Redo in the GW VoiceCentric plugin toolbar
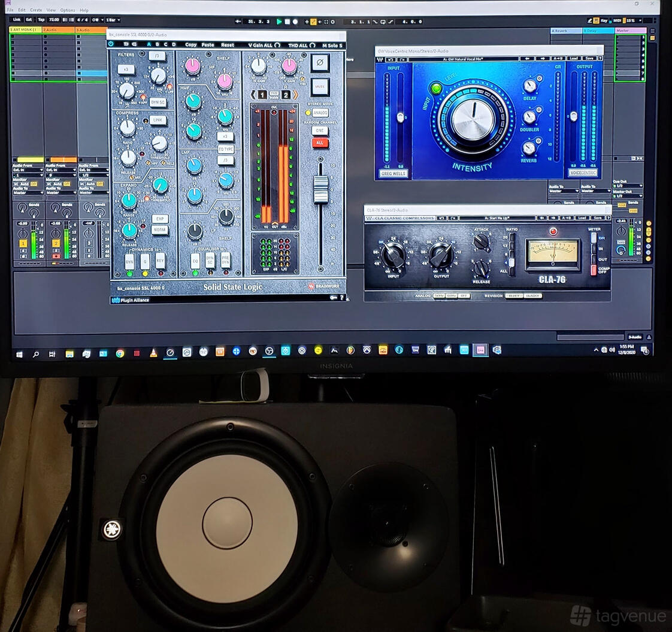This screenshot has height=632, width=672. 402,59
